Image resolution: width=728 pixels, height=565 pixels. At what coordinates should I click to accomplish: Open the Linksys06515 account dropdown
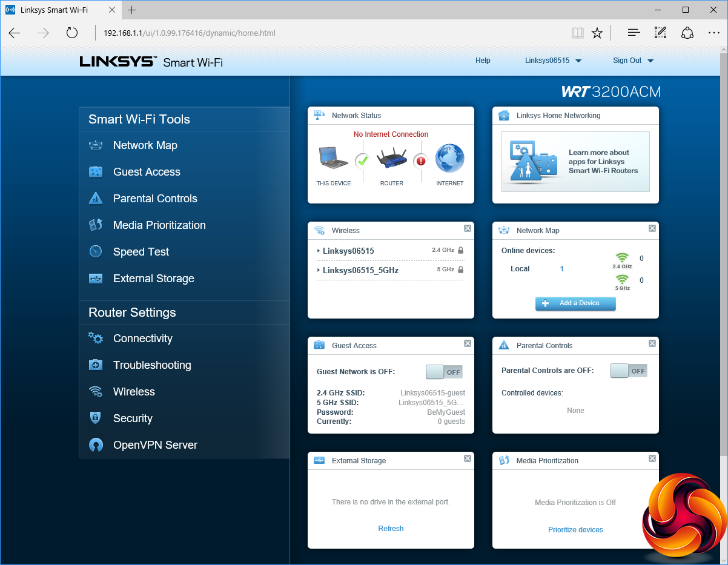(552, 61)
